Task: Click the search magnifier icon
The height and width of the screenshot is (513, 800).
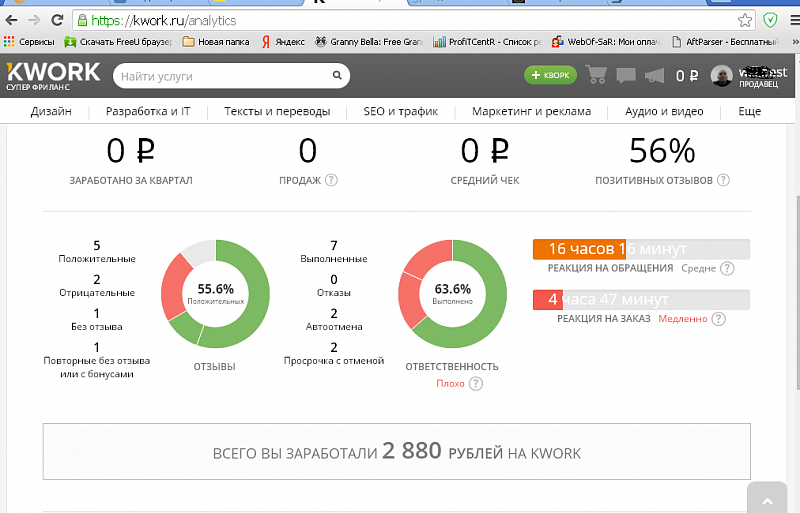Action: pos(337,76)
